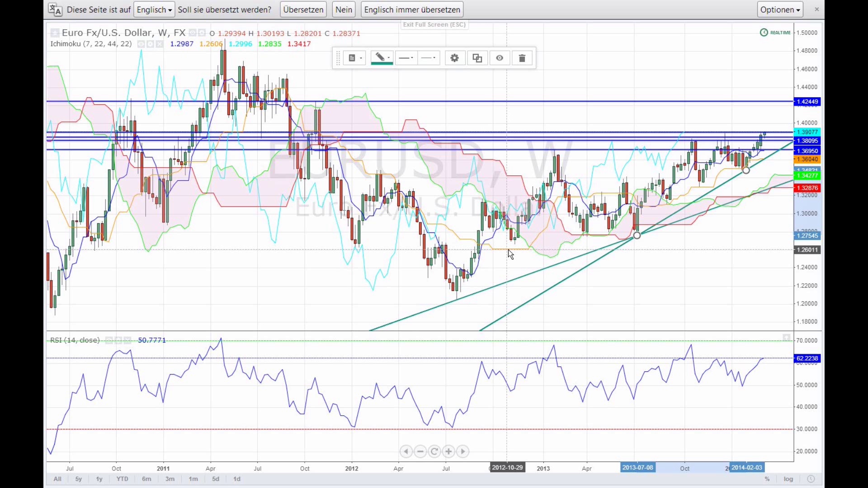Remove Ichimoku indicator with X icon
Image resolution: width=868 pixels, height=488 pixels.
tap(159, 44)
